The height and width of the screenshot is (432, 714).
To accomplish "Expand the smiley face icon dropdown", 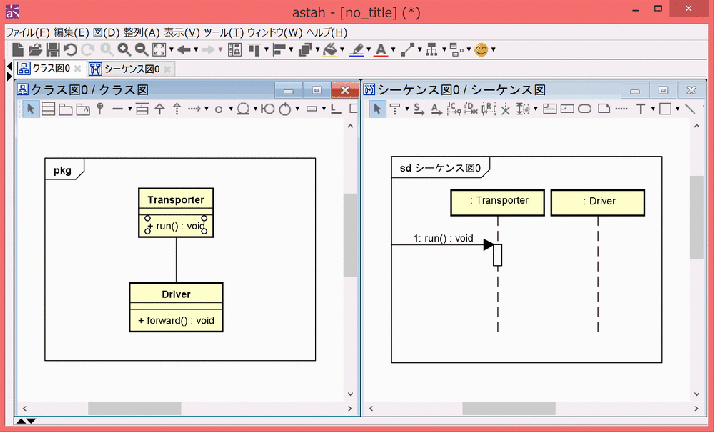I will (x=493, y=49).
